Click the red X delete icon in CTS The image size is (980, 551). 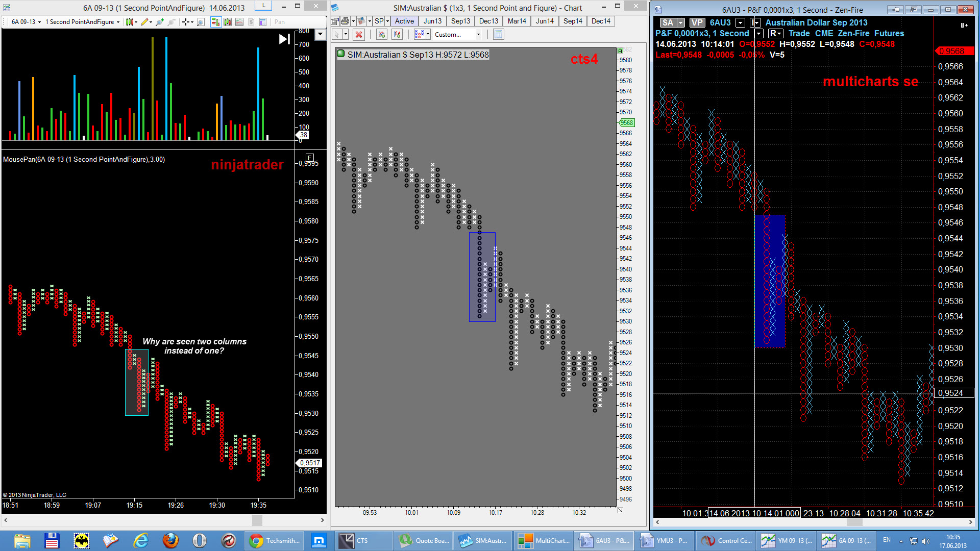tap(359, 34)
